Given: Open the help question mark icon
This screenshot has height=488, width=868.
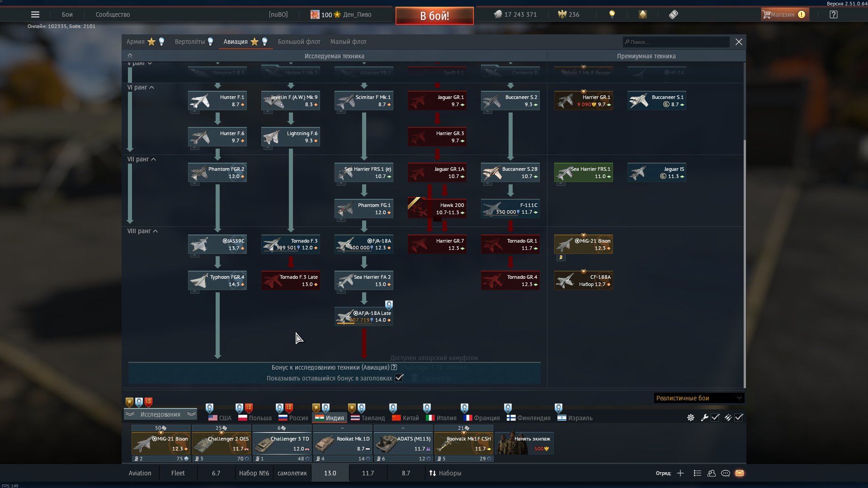Looking at the screenshot, I should 834,14.
